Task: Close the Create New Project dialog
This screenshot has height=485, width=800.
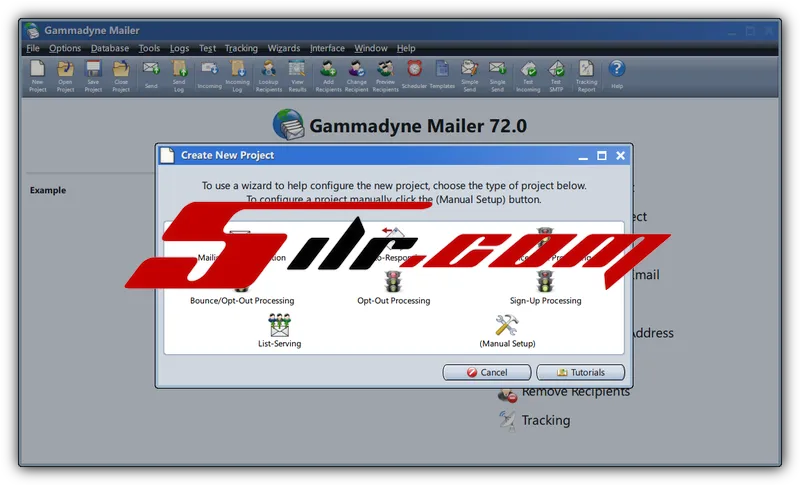Action: (x=620, y=156)
